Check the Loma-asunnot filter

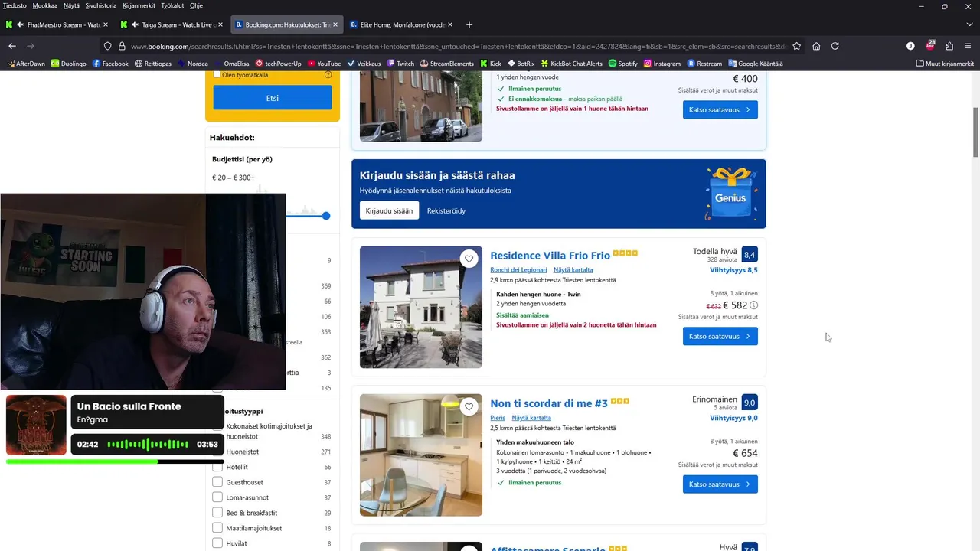217,497
